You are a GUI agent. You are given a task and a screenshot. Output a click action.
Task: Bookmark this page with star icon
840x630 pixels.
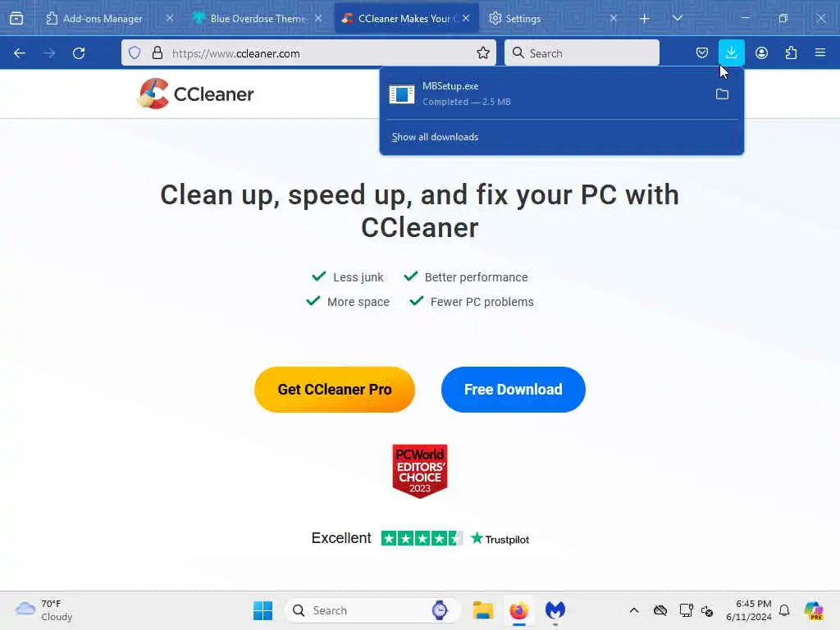pyautogui.click(x=482, y=52)
